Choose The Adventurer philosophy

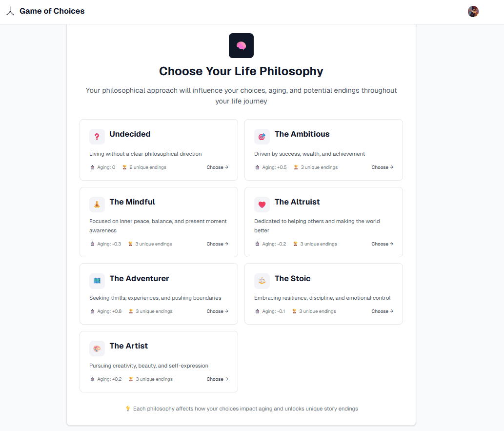(x=217, y=311)
